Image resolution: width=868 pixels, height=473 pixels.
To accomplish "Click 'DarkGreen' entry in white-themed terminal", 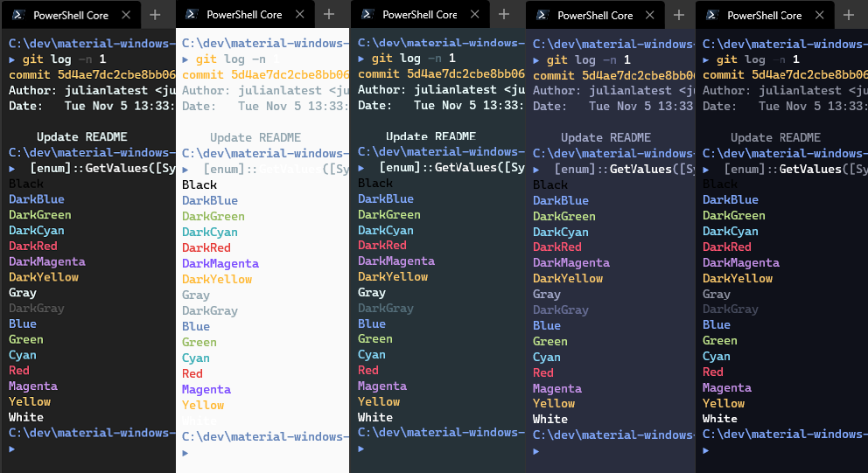I will coord(213,216).
